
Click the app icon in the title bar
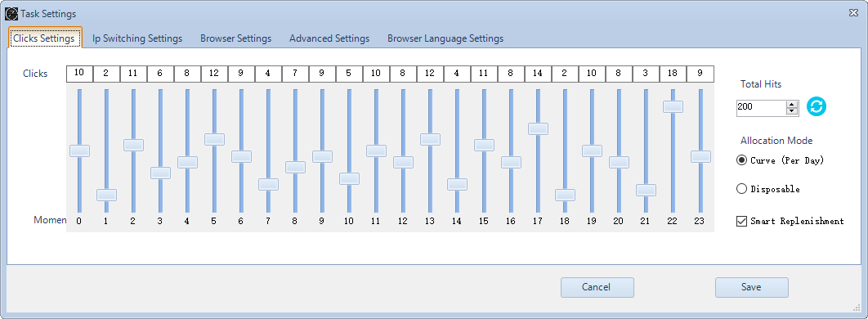(11, 14)
